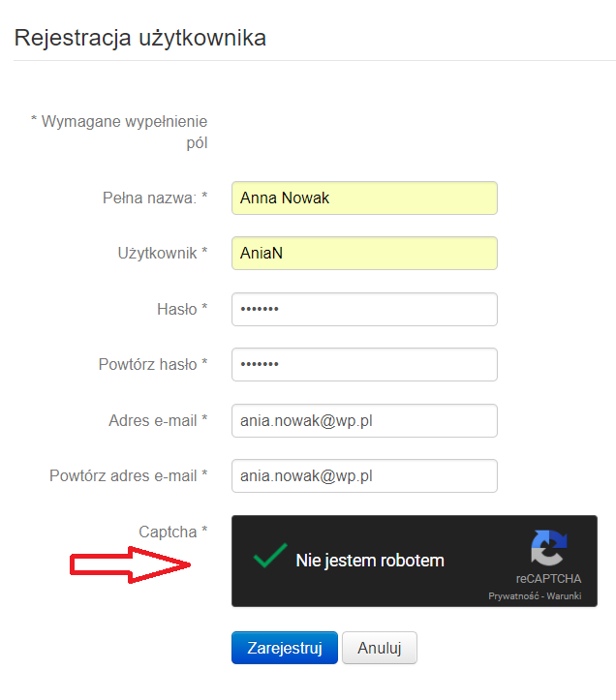Click the 'Wymagane wypełnienie pól' note
Screen dimensions: 616x700
tap(119, 132)
